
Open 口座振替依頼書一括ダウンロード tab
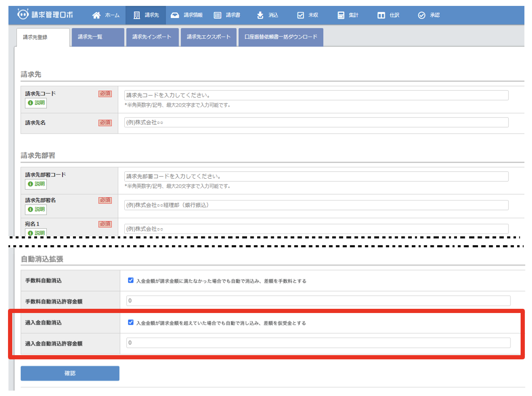point(281,37)
